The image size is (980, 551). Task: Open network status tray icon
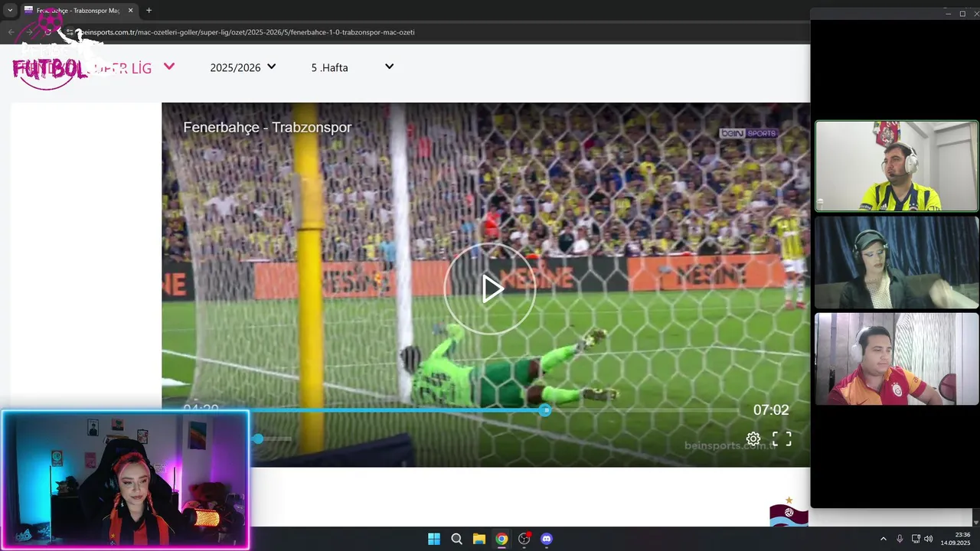click(916, 539)
